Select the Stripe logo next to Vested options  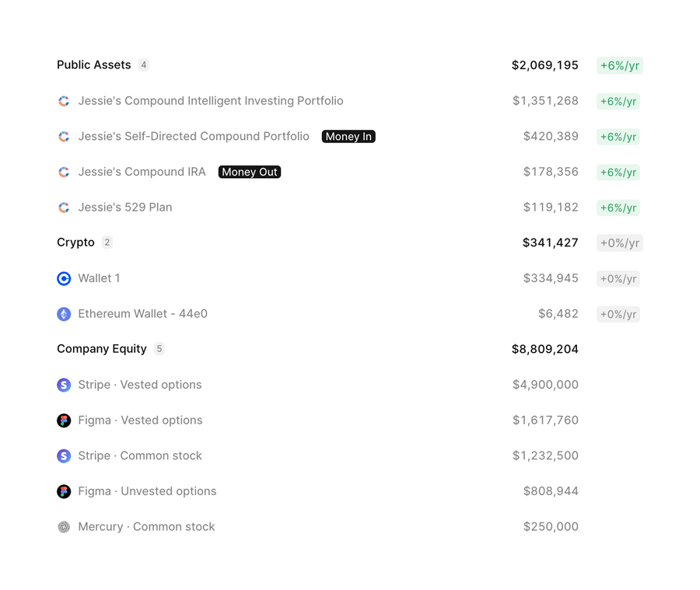[x=64, y=385]
